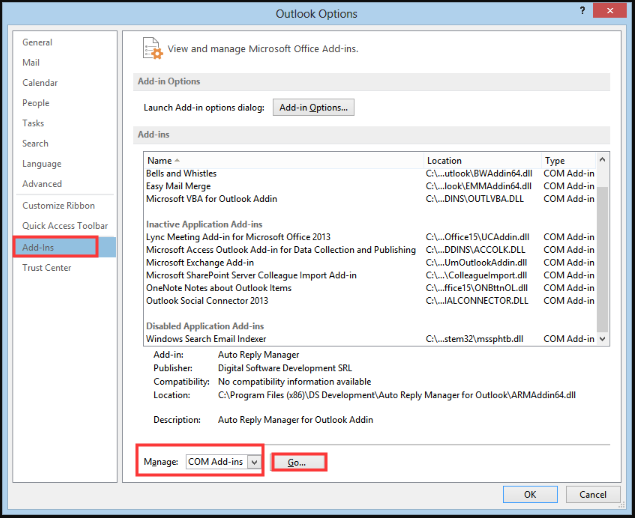Select Lync Meeting Add-in row
Viewport: 635px width, 518px height.
point(370,237)
